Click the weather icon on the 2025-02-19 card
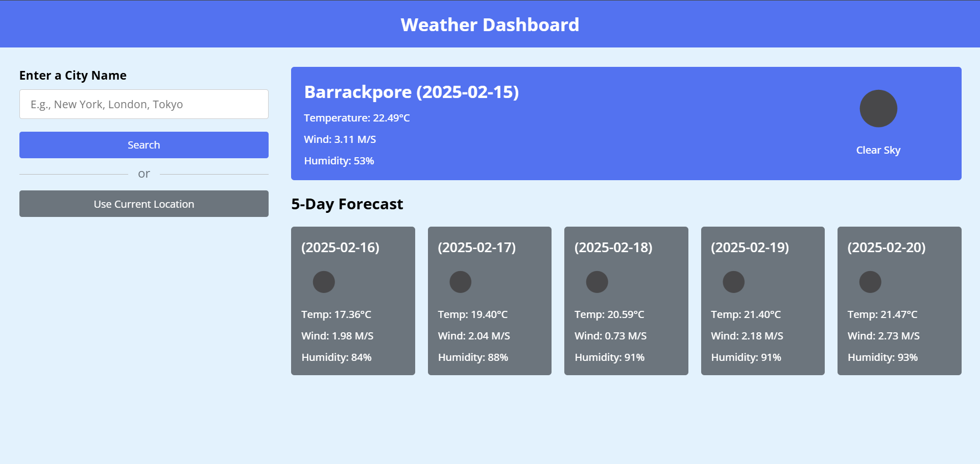The width and height of the screenshot is (980, 464). 733,281
